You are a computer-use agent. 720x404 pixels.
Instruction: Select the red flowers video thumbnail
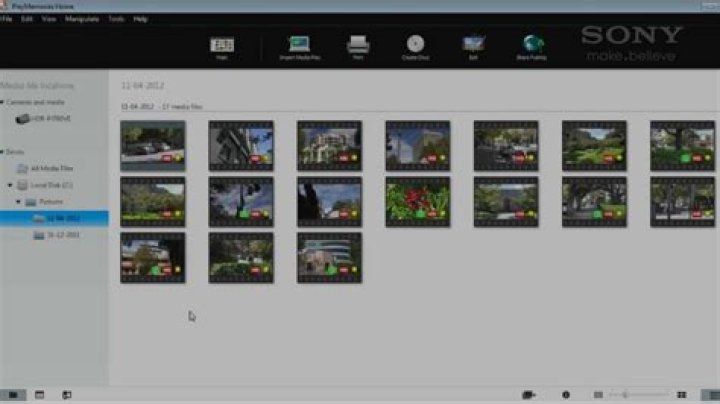418,202
